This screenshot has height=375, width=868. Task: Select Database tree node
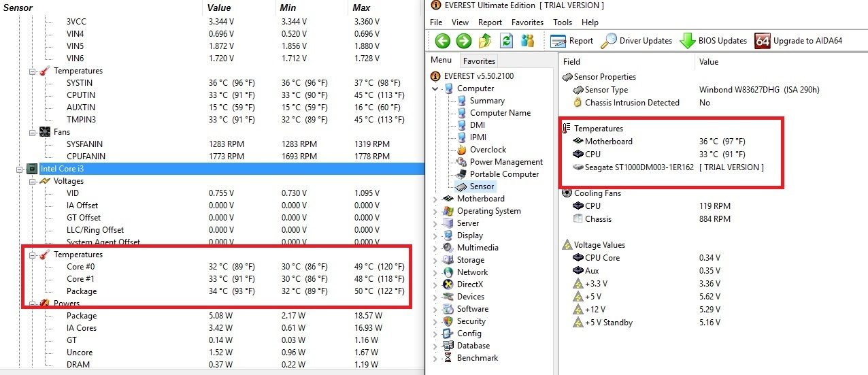[466, 346]
